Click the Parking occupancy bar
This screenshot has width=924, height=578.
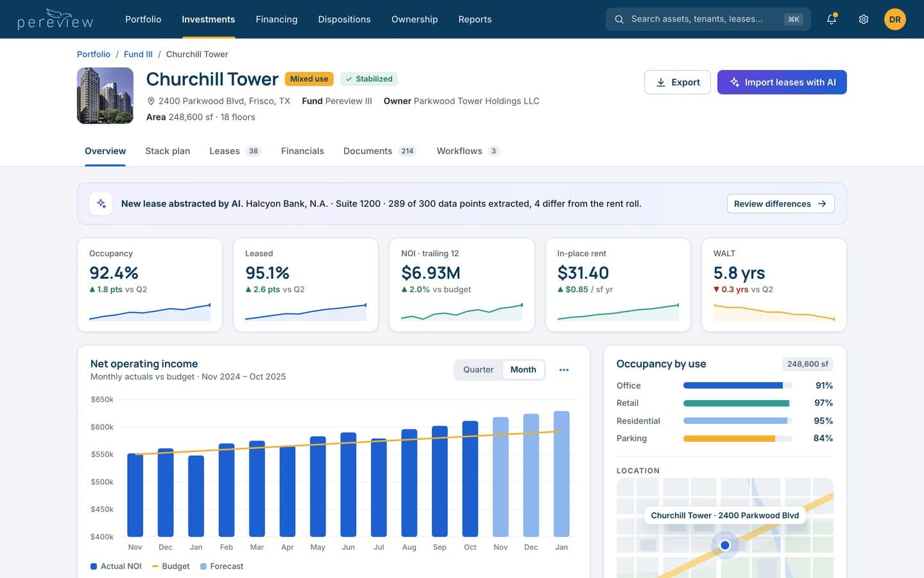tap(737, 439)
